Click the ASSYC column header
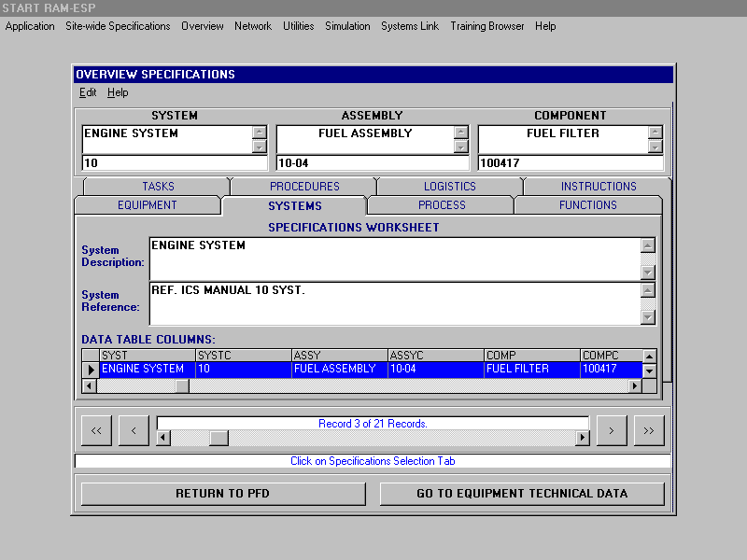Image resolution: width=747 pixels, height=560 pixels. (436, 356)
